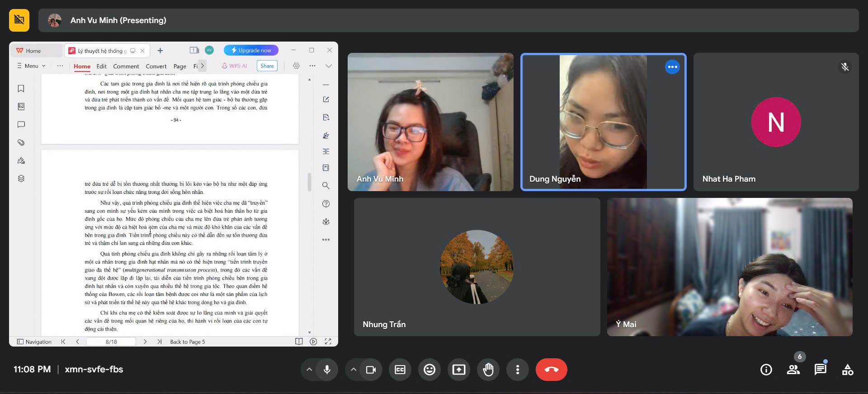
Task: Expand video settings arrow beside camera
Action: 354,370
